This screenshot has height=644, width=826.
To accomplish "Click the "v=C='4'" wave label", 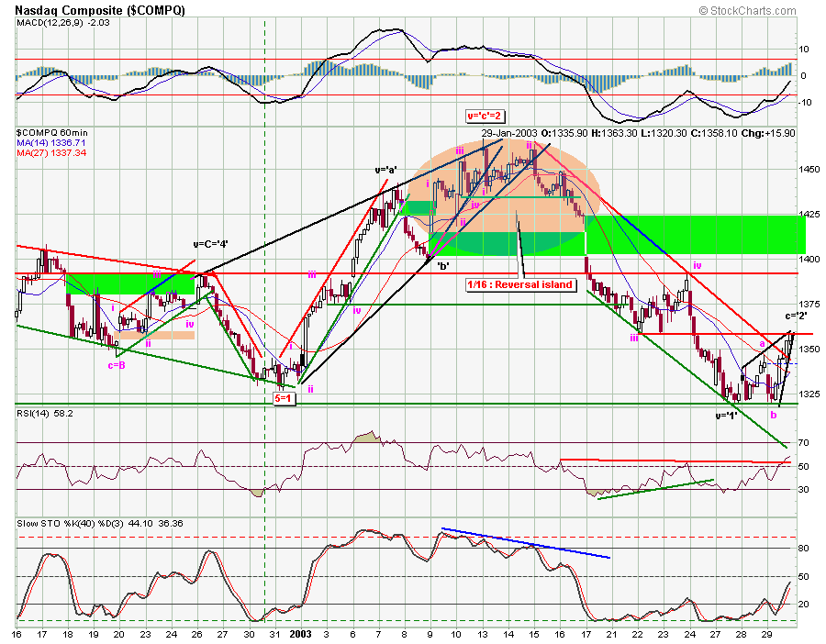I will point(210,244).
